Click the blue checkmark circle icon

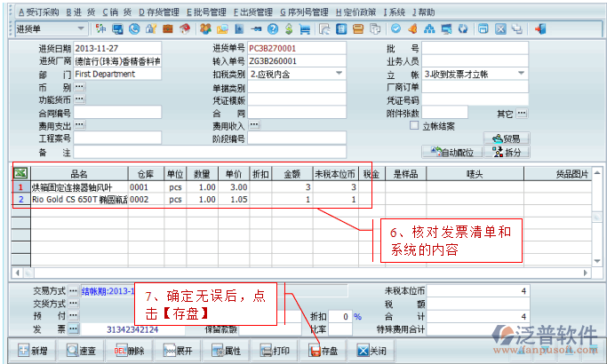(x=395, y=28)
